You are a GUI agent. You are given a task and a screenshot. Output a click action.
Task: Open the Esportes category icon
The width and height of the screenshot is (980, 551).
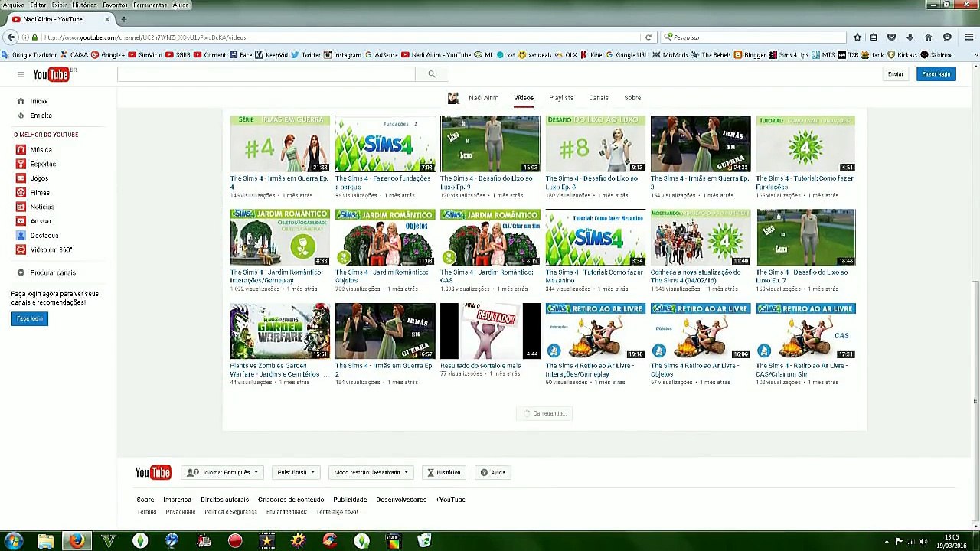coord(21,164)
